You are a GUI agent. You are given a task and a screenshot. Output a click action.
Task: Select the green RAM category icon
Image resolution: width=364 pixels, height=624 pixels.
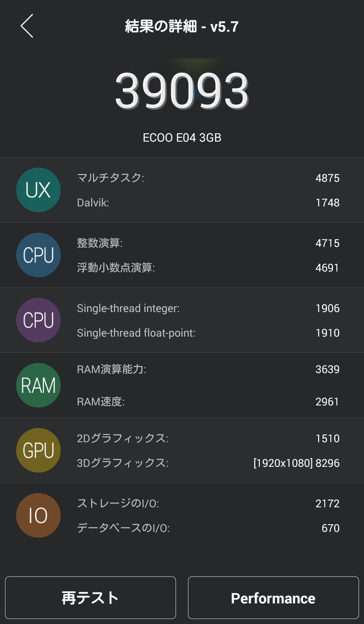coord(38,385)
